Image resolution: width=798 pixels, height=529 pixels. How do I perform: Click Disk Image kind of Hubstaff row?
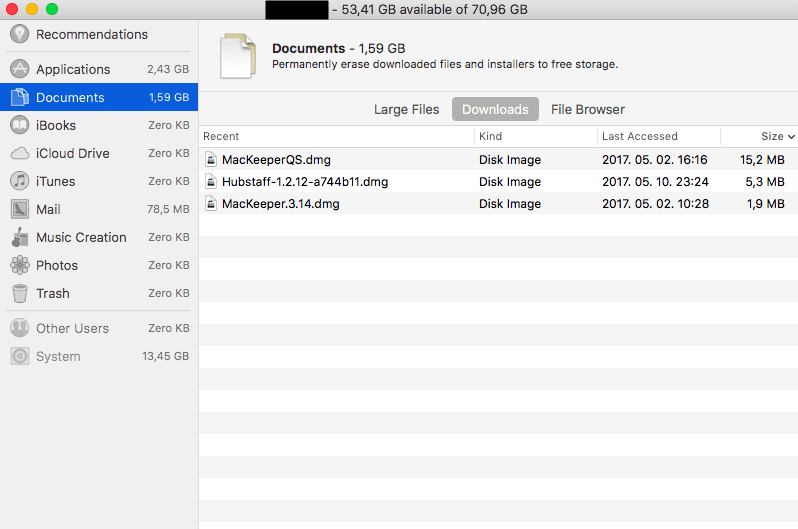[510, 182]
